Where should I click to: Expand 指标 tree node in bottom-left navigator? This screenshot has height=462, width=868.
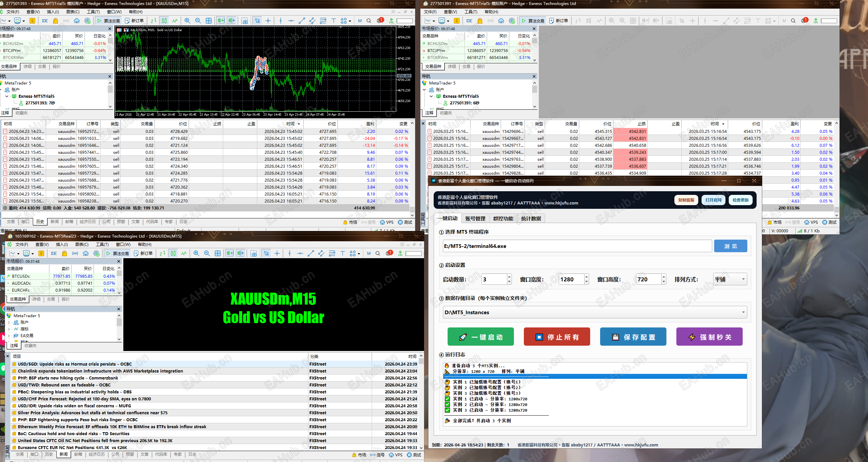pos(9,329)
